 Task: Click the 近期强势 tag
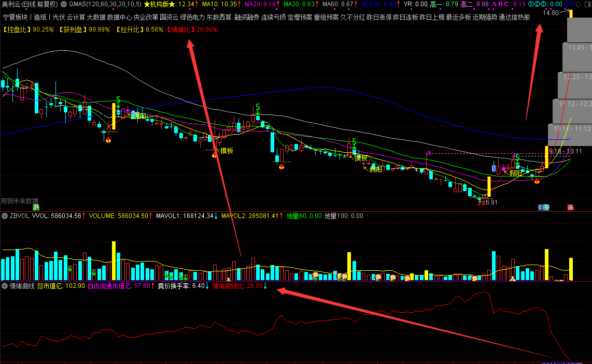485,18
